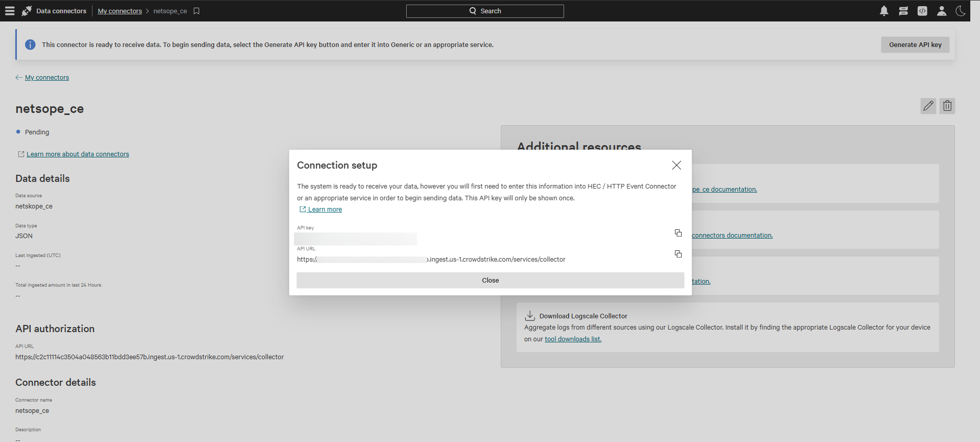Click the Connector name value netsope_ce
Viewport: 980px width, 442px height.
tap(32, 411)
